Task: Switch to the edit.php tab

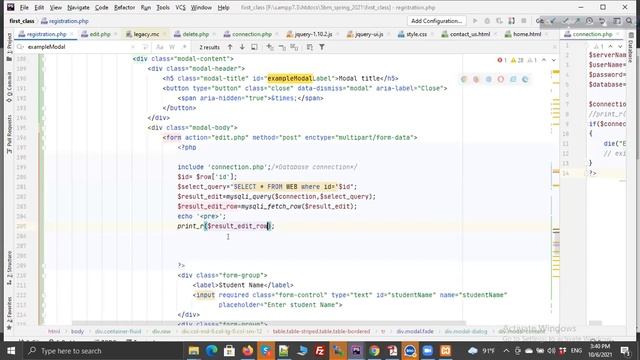Action: (100, 34)
